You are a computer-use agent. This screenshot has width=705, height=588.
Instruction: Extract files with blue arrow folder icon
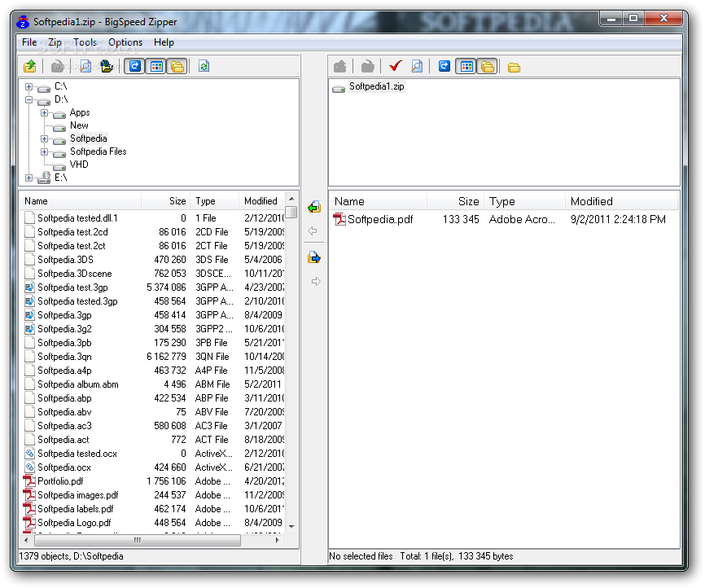point(314,258)
